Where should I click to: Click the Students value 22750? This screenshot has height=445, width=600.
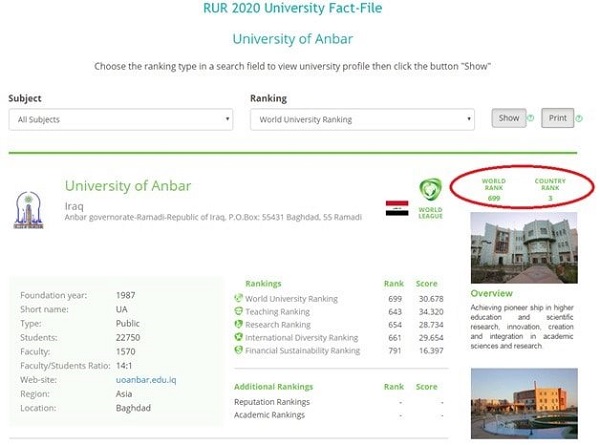tap(128, 338)
